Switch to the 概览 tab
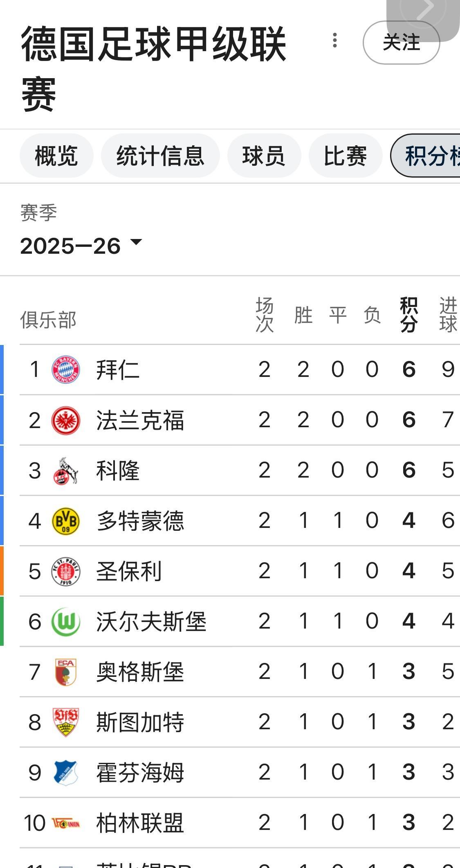 [56, 156]
